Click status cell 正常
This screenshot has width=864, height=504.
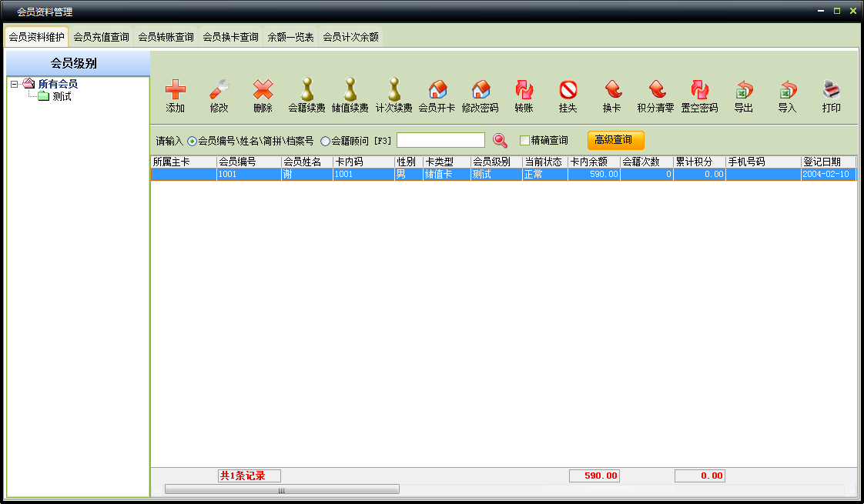(x=545, y=174)
